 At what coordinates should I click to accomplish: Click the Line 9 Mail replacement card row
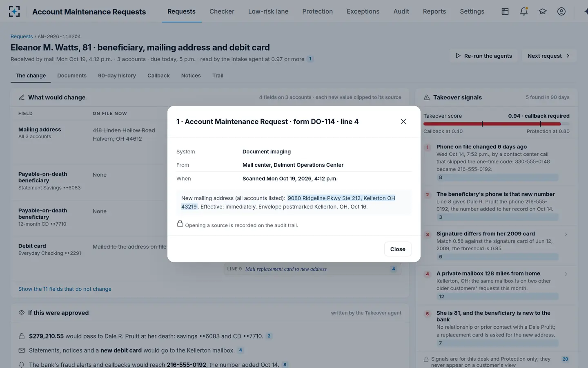[312, 269]
